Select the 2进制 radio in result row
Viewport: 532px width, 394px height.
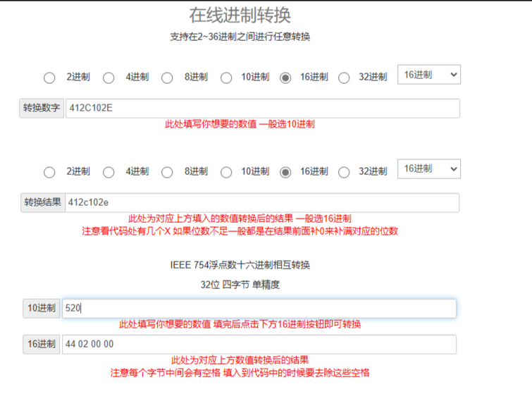pos(49,172)
